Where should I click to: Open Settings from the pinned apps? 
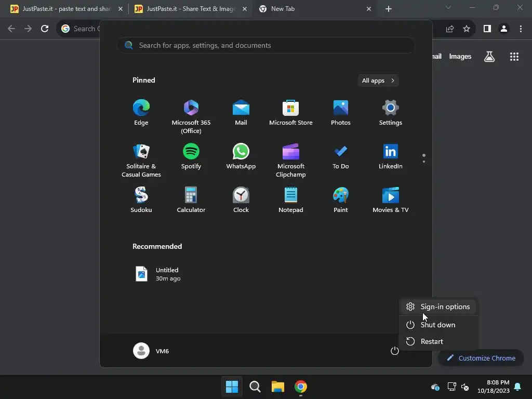coord(391,113)
